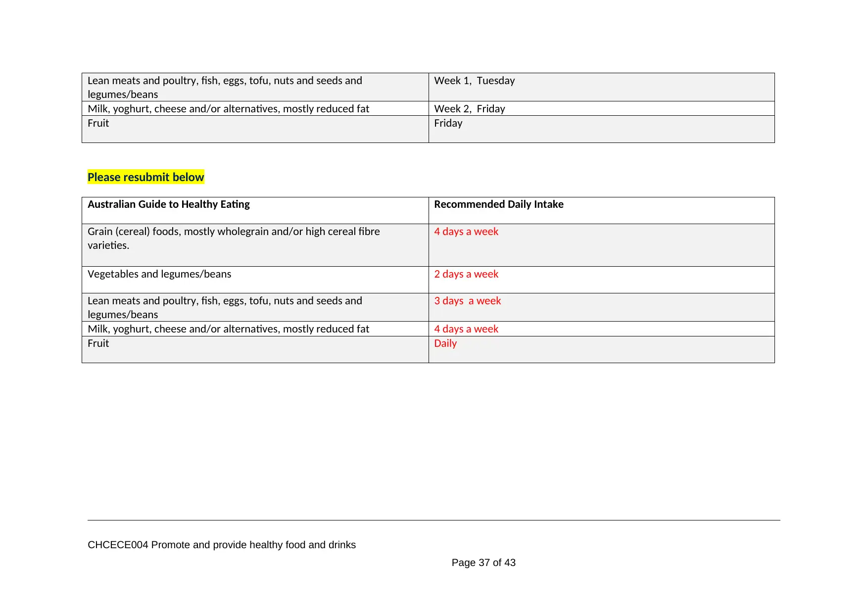Click the 'Page 37 of 43' footer
868x614 pixels.
pyautogui.click(x=483, y=563)
